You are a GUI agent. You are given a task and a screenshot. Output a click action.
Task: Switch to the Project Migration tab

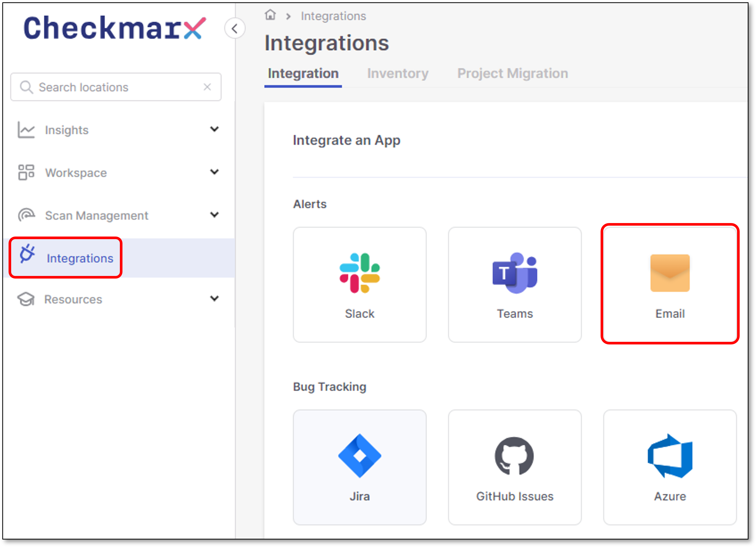tap(513, 74)
